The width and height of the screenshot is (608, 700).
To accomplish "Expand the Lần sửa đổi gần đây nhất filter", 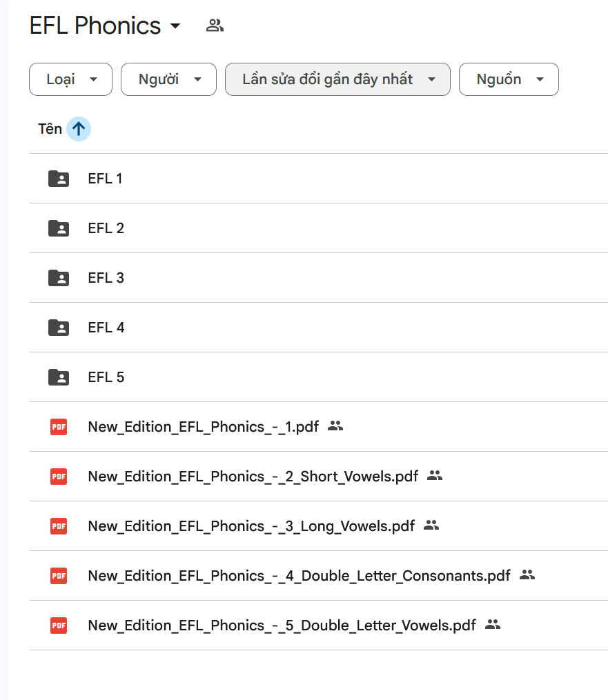I will 337,79.
